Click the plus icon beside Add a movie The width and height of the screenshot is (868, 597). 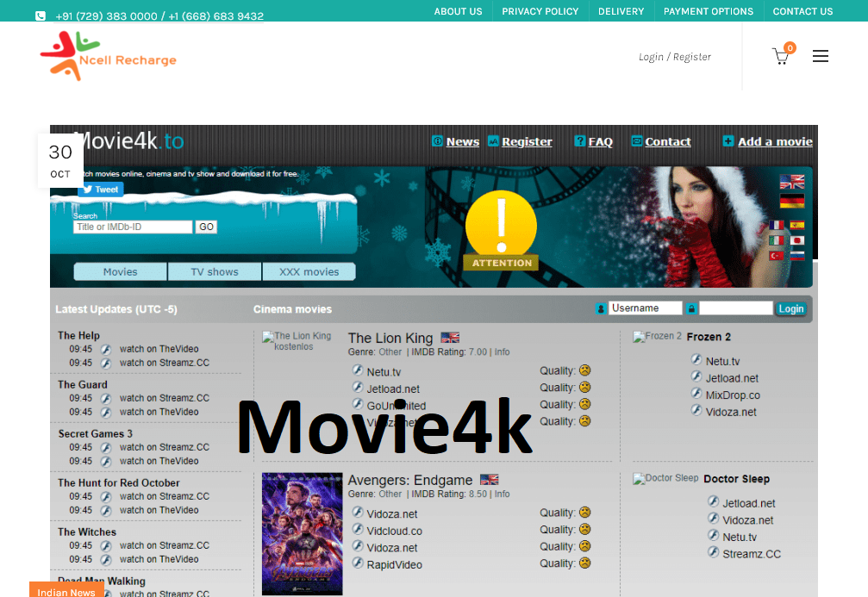point(728,141)
